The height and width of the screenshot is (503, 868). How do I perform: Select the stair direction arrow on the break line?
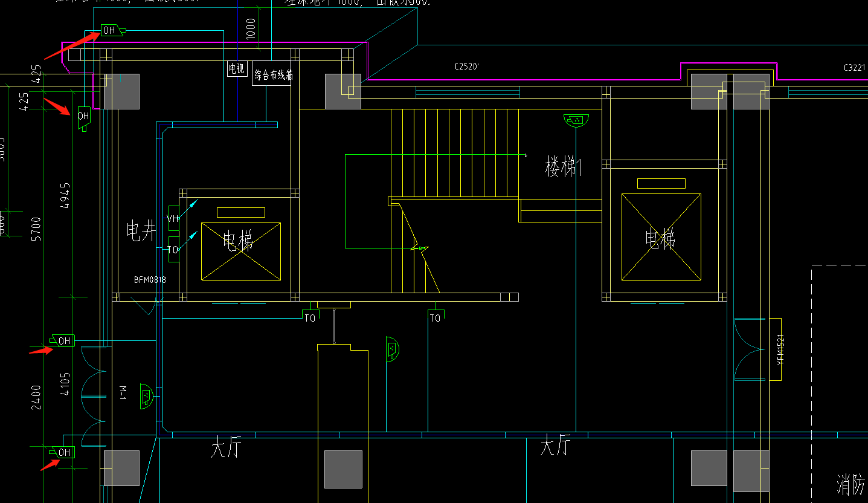click(x=420, y=248)
